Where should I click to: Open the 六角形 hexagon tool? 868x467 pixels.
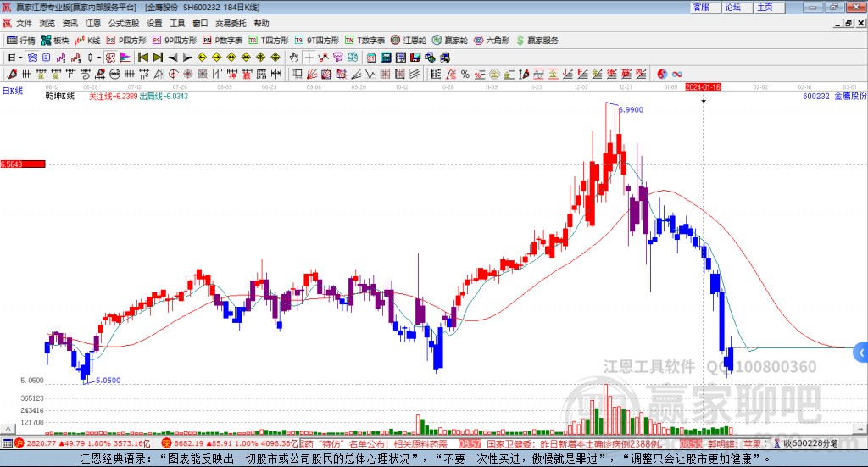(492, 41)
